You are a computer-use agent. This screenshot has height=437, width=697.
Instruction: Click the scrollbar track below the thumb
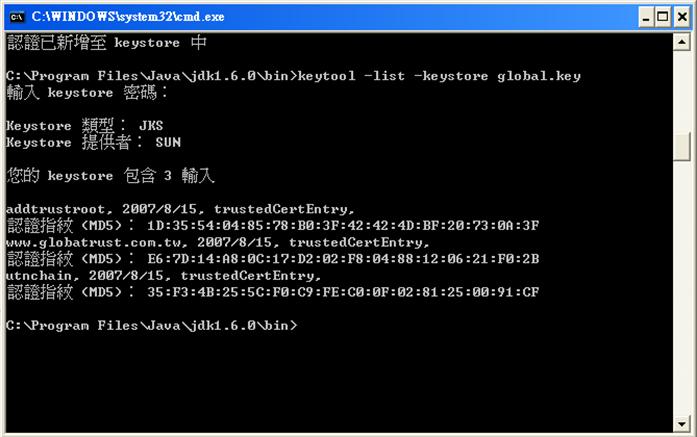[681, 288]
